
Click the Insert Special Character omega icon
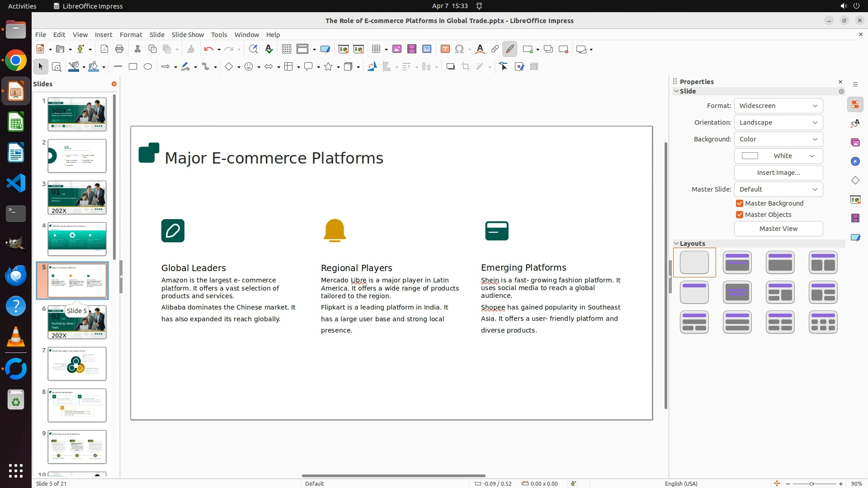(459, 49)
